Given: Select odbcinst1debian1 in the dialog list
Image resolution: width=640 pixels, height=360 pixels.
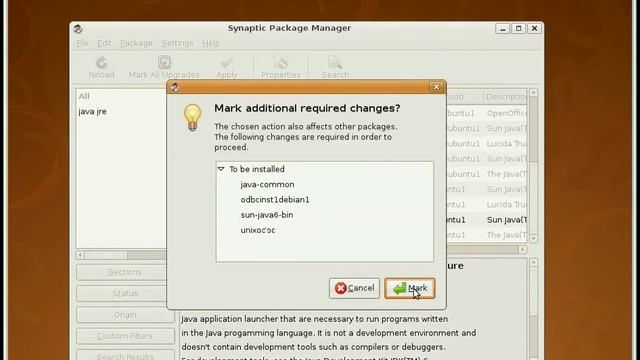Looking at the screenshot, I should pyautogui.click(x=275, y=200).
